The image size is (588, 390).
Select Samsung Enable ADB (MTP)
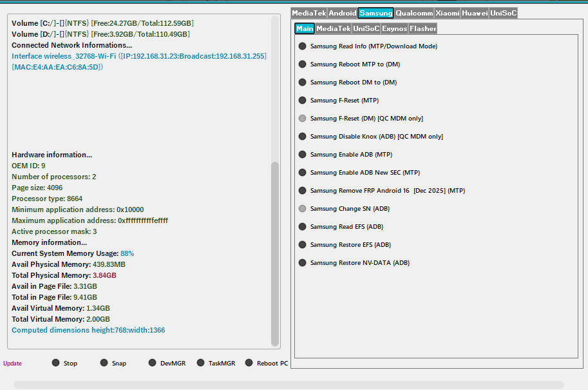303,155
